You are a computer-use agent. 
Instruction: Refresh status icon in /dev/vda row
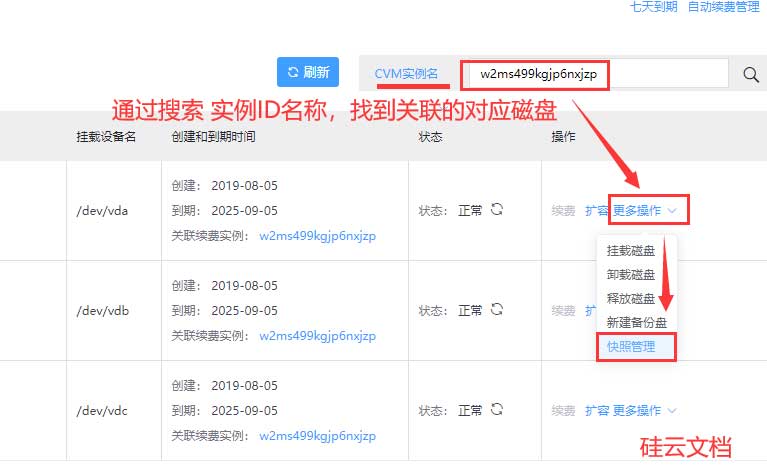497,209
